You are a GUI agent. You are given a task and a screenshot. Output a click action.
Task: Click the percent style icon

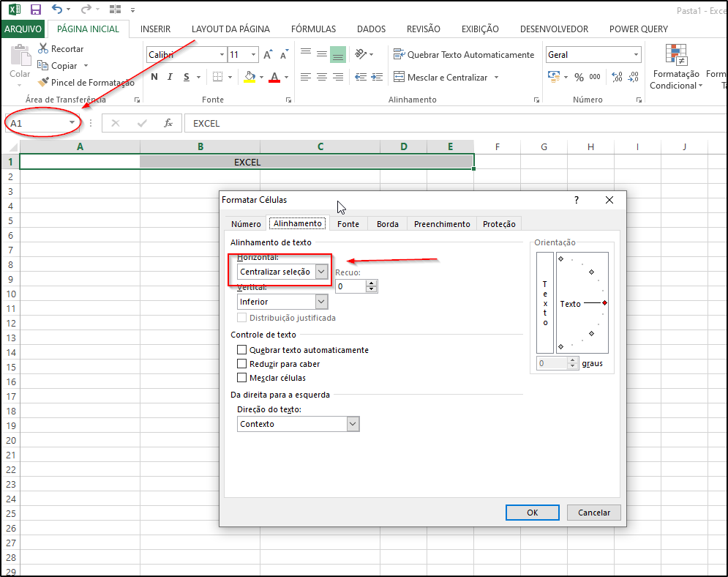579,77
